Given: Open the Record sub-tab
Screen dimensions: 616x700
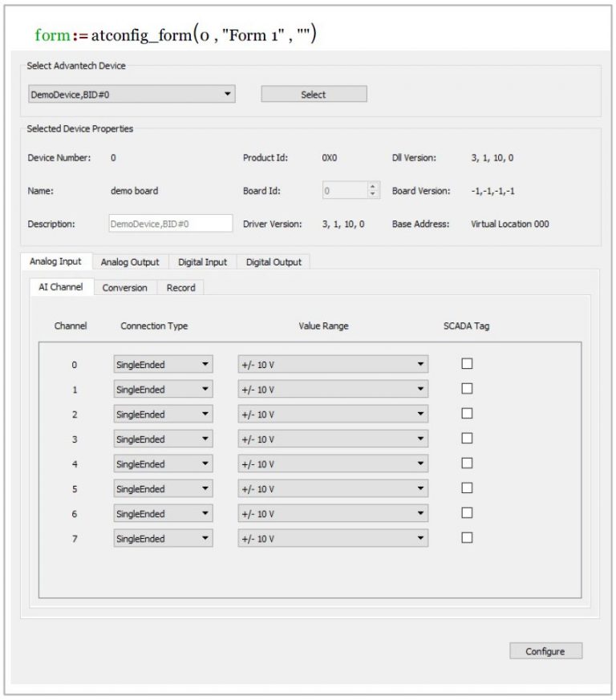Looking at the screenshot, I should click(180, 287).
